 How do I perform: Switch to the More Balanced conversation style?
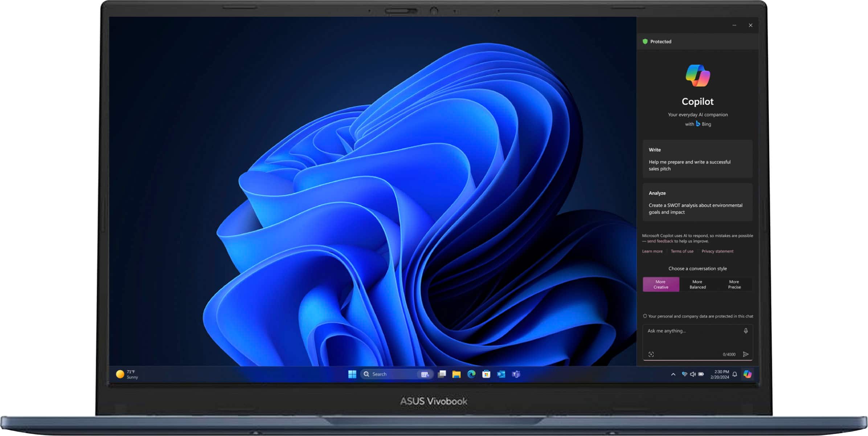pyautogui.click(x=697, y=284)
